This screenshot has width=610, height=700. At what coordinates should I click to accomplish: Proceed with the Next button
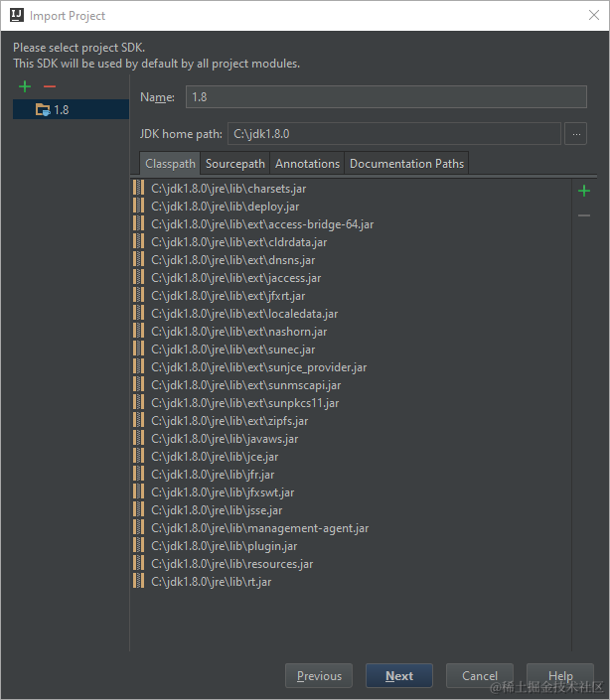(x=399, y=676)
